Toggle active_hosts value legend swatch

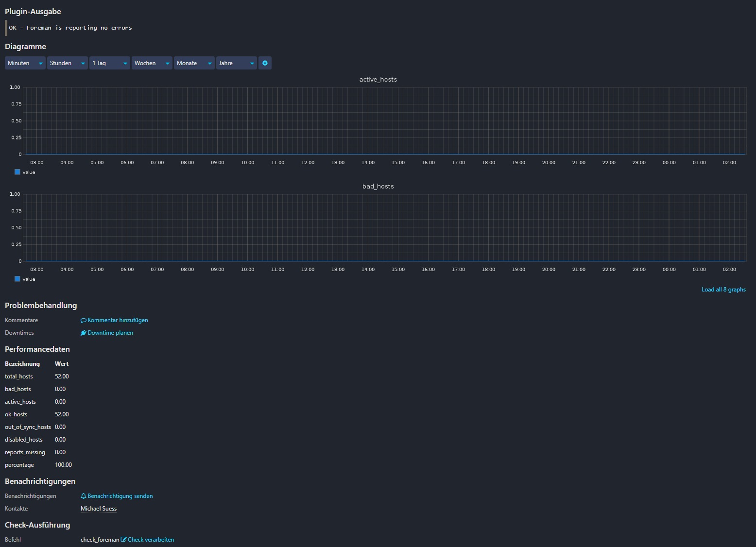[17, 172]
